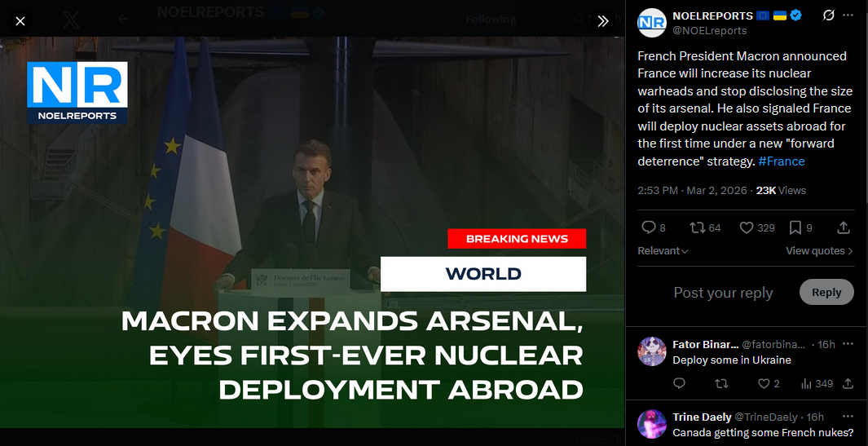This screenshot has height=446, width=868.
Task: Click the back arrow behind the overlay
Action: pyautogui.click(x=123, y=20)
